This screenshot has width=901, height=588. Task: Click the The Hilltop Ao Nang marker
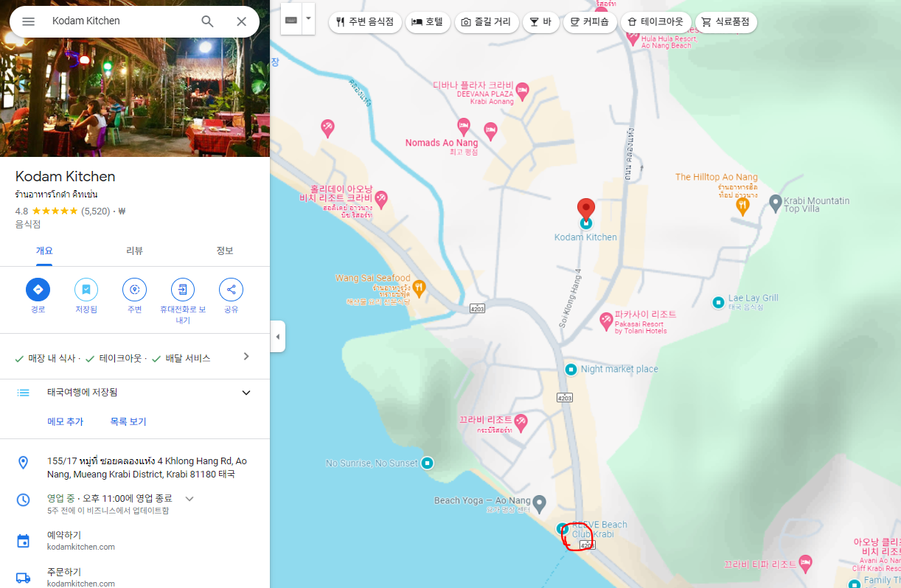(742, 206)
